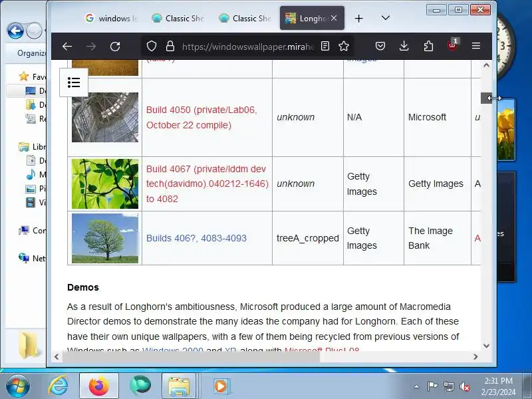Click horizontal scrollbar right arrow

point(475,356)
